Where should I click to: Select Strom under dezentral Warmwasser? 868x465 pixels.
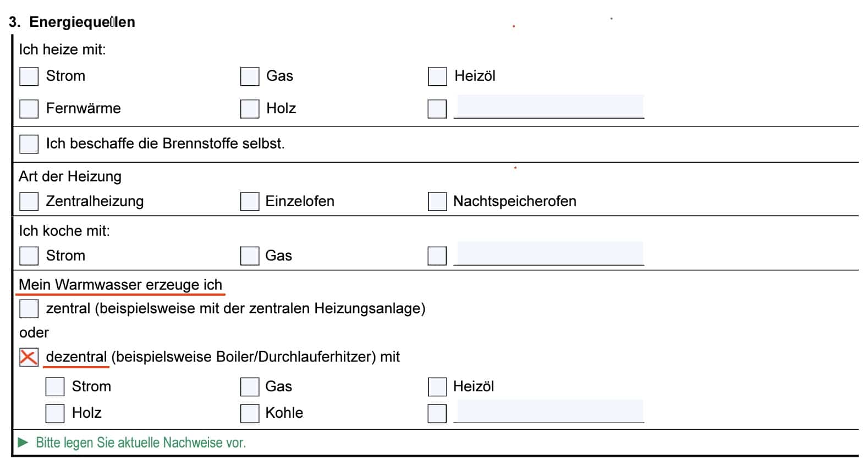click(55, 387)
